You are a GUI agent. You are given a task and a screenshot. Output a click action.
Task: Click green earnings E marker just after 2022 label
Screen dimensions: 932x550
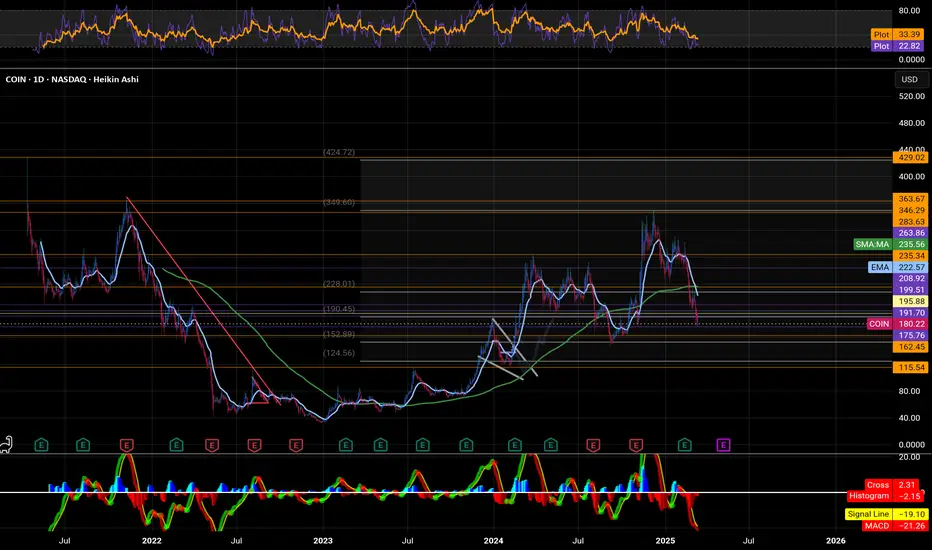pyautogui.click(x=177, y=445)
